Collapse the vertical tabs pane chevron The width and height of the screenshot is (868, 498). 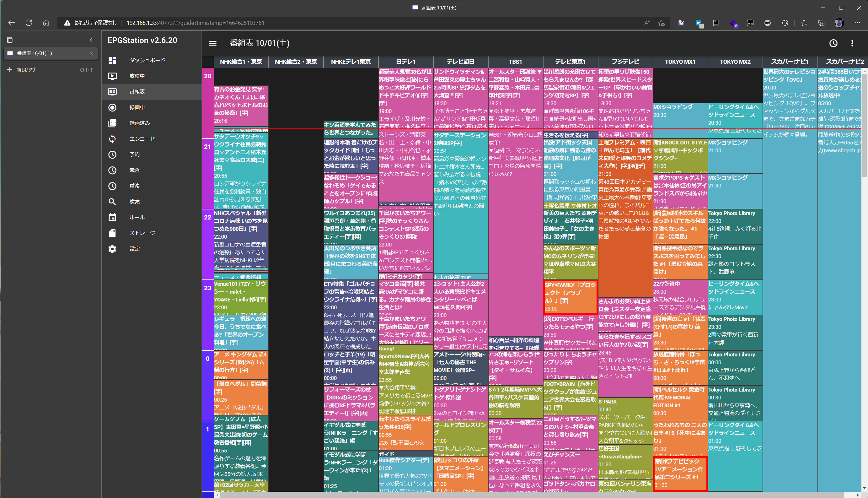tap(91, 40)
